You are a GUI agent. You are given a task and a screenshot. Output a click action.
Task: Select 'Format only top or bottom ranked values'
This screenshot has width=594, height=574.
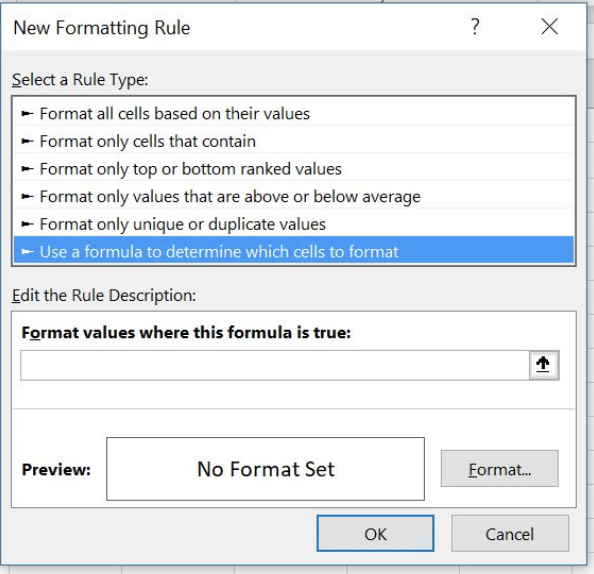294,169
